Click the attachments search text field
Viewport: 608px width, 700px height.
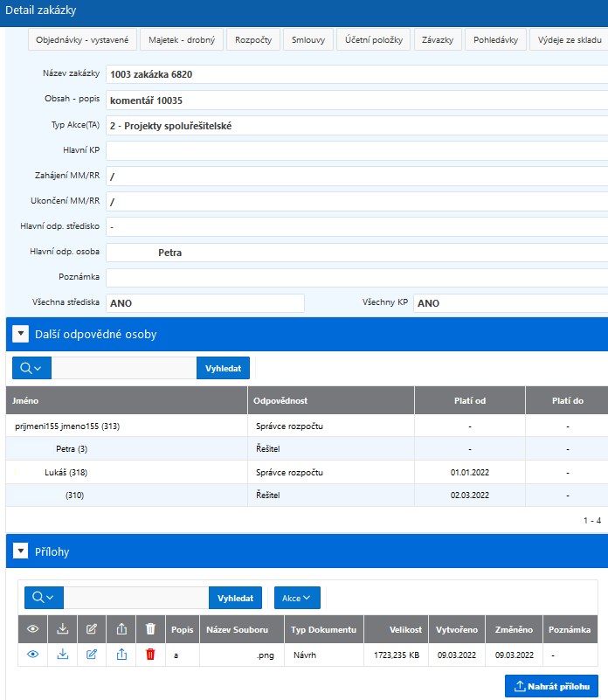click(136, 598)
